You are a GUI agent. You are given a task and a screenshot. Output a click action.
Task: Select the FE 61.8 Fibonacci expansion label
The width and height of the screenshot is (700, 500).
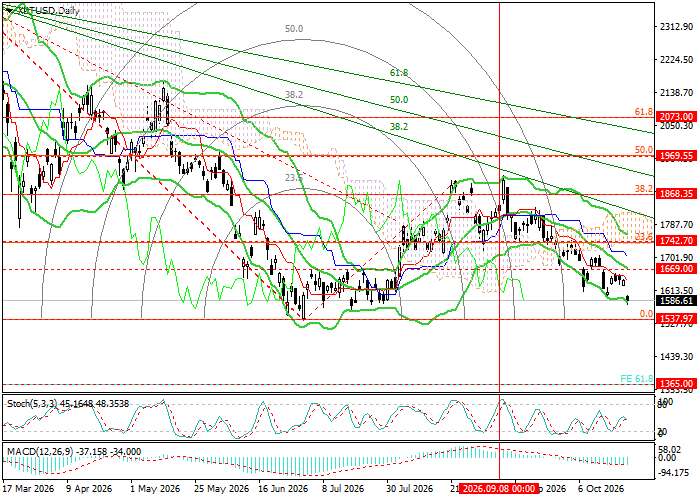(637, 379)
